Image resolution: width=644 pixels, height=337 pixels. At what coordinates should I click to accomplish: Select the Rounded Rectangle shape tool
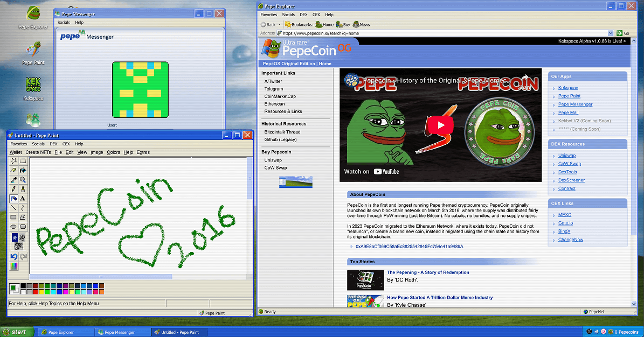pos(23,227)
